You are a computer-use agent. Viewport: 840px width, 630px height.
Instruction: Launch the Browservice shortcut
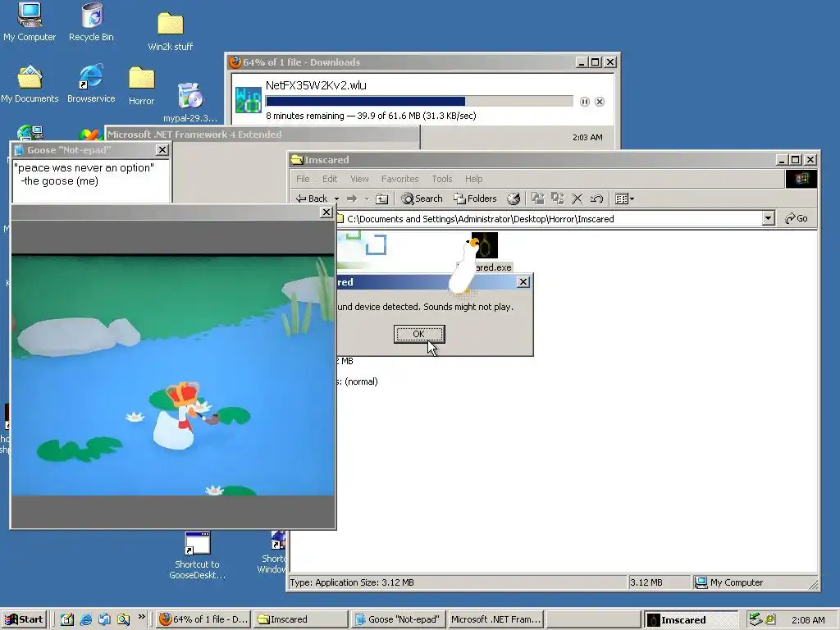coord(91,84)
